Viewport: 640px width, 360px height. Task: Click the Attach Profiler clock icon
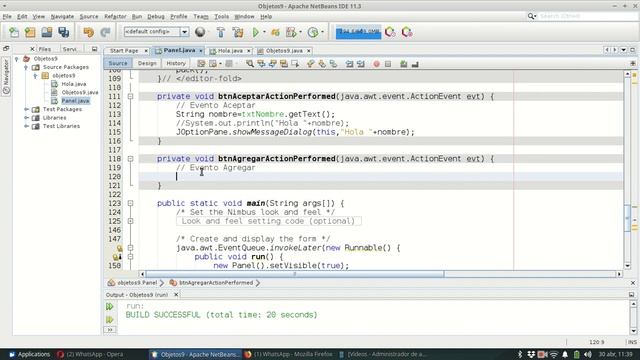(313, 32)
